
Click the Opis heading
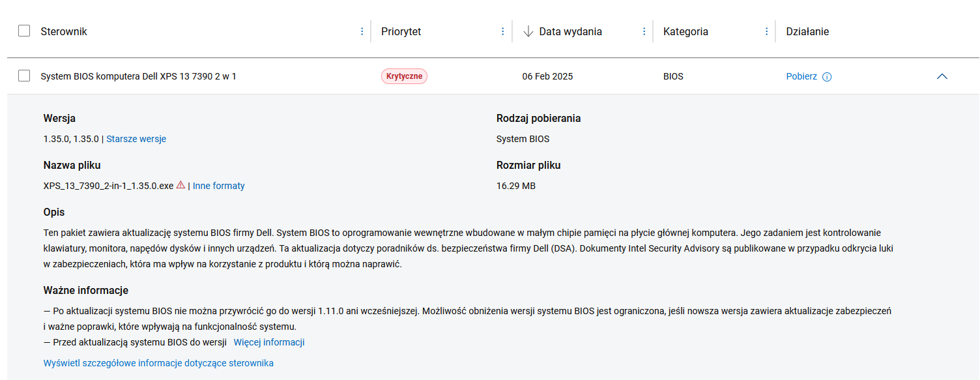pos(54,212)
